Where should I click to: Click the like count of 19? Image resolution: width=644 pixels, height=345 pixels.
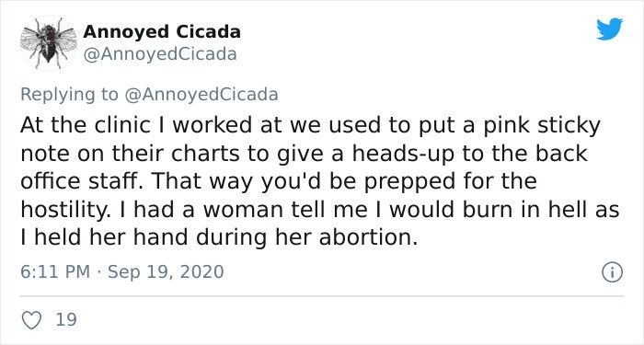click(66, 320)
